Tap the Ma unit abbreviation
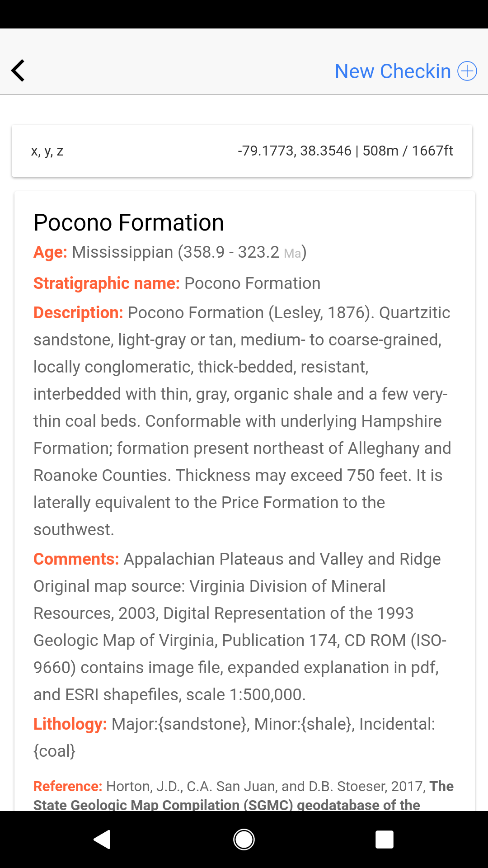Screen dimensions: 488x868 (292, 254)
